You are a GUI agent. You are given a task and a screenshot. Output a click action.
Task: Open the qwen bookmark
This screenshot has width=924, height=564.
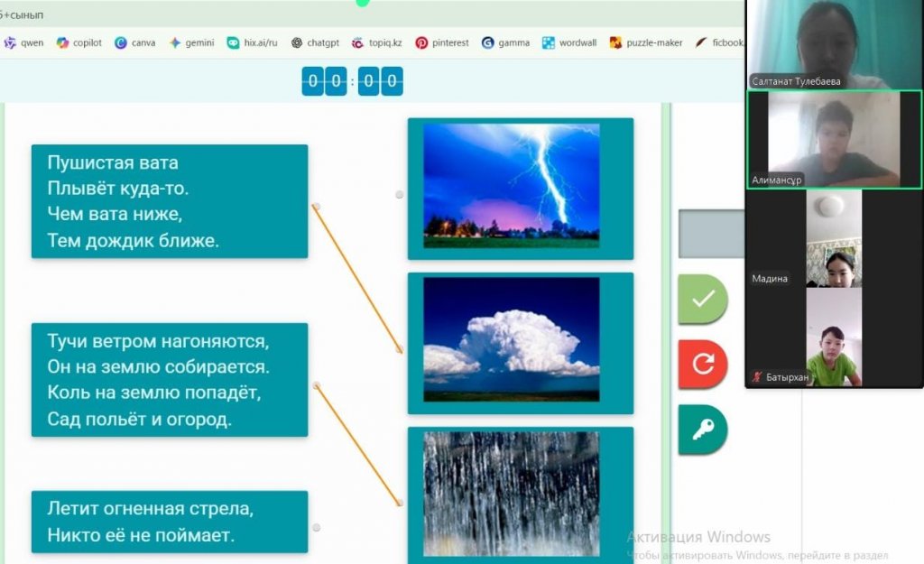[24, 42]
